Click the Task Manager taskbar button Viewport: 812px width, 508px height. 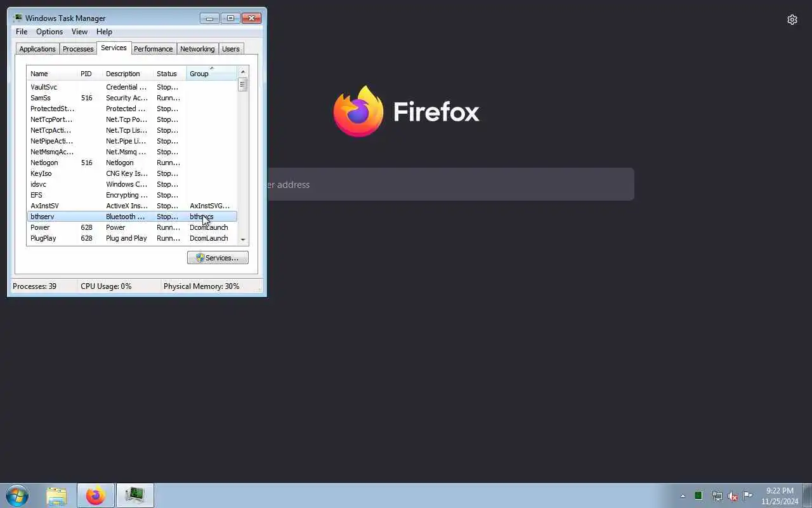[134, 495]
